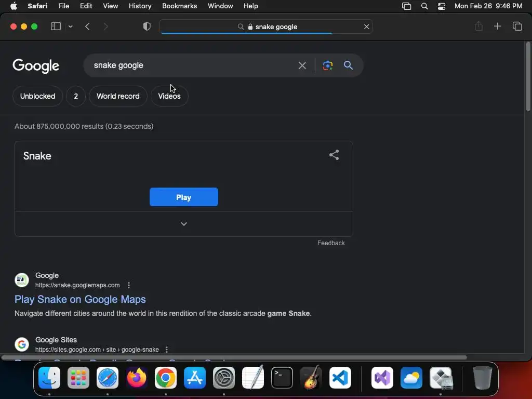The width and height of the screenshot is (532, 399).
Task: Click the Google logo
Action: point(36,66)
